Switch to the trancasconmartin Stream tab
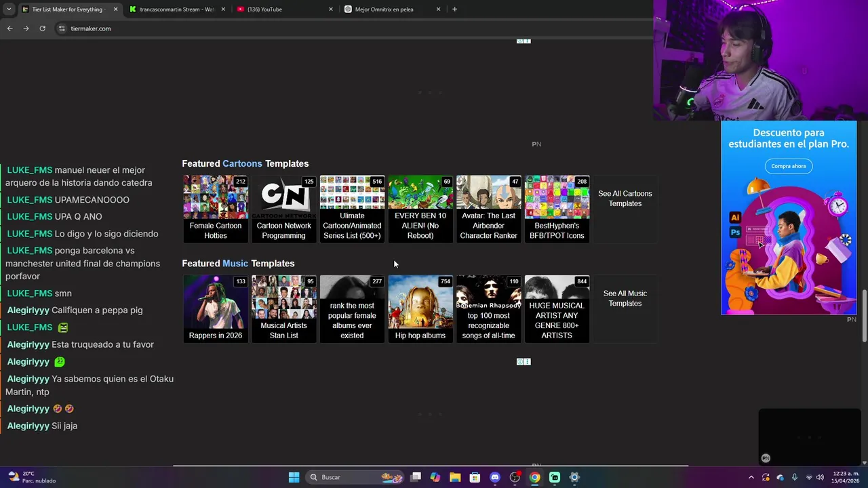This screenshot has width=868, height=488. [x=176, y=9]
